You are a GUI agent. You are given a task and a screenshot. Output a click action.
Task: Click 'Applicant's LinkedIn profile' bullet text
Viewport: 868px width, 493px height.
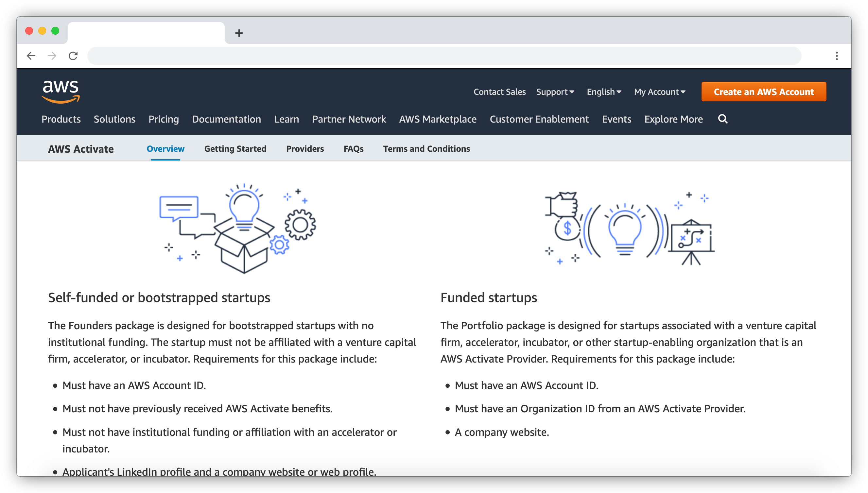pos(219,472)
